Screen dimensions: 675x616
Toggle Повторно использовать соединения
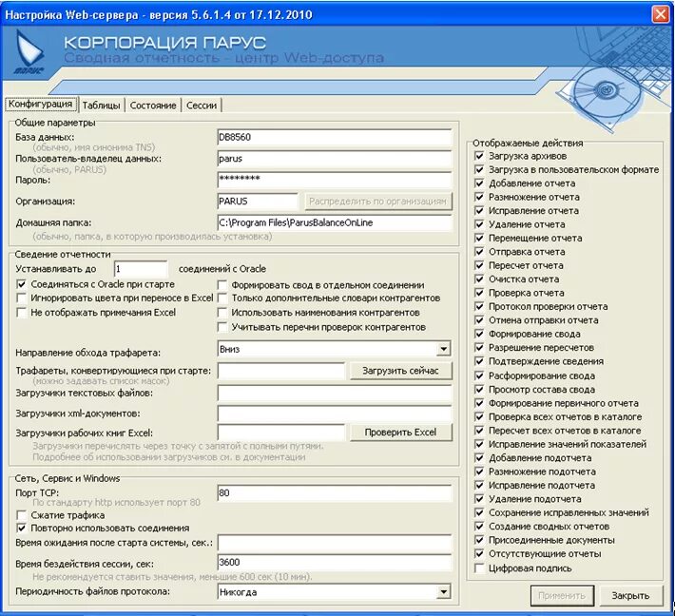(21, 529)
